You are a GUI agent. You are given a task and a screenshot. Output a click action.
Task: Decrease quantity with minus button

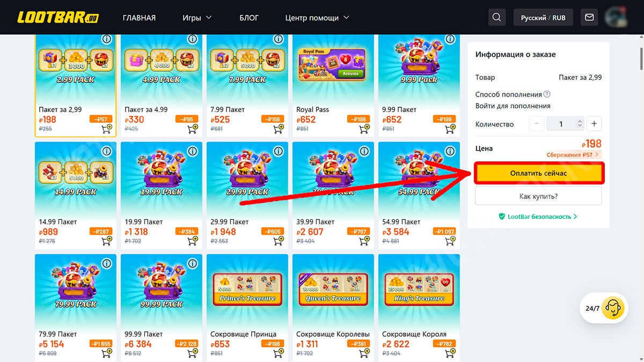[x=537, y=124]
